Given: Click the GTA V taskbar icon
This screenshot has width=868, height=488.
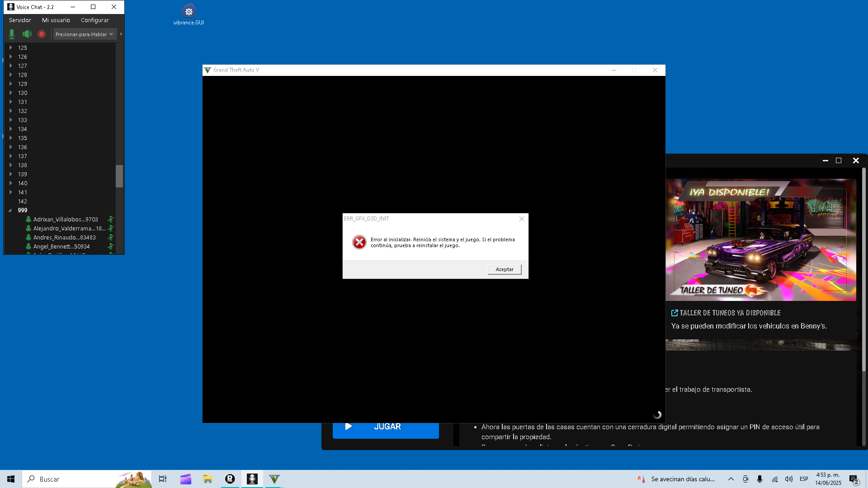Looking at the screenshot, I should pyautogui.click(x=274, y=479).
